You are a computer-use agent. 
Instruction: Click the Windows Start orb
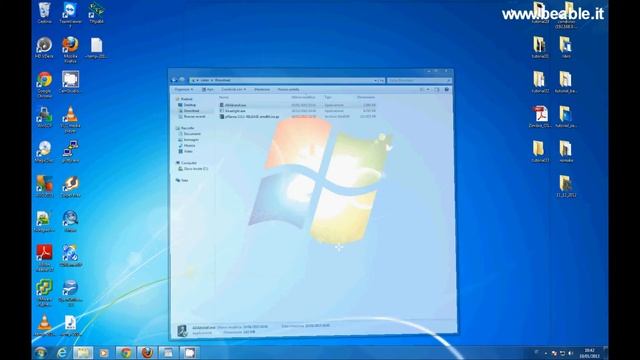click(41, 352)
